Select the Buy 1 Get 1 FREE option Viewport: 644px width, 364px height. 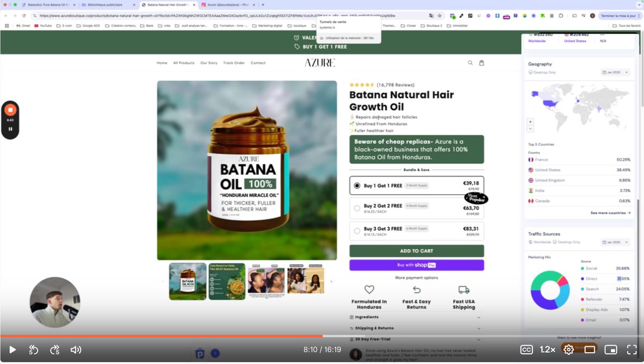coord(416,186)
